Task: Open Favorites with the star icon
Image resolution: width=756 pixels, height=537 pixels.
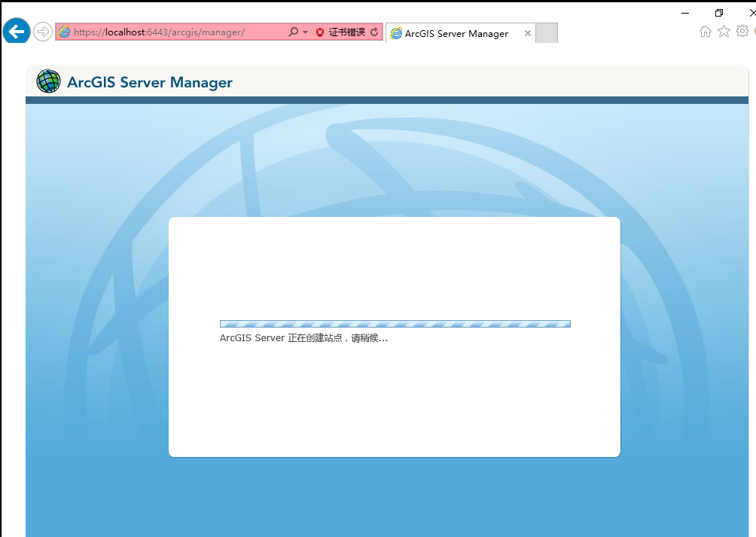Action: 724,32
